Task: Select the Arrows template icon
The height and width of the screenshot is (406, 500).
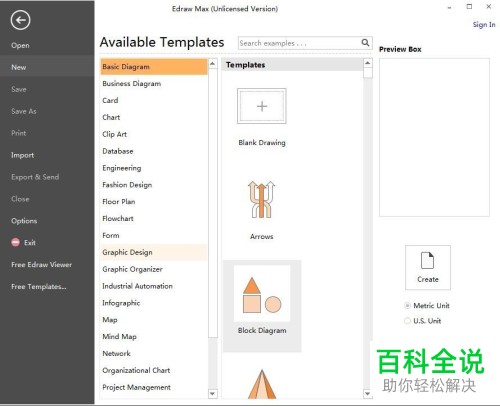Action: pyautogui.click(x=262, y=199)
